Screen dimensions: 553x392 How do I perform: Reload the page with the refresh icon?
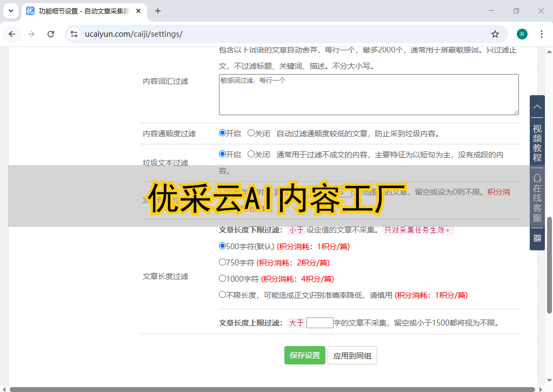(51, 34)
